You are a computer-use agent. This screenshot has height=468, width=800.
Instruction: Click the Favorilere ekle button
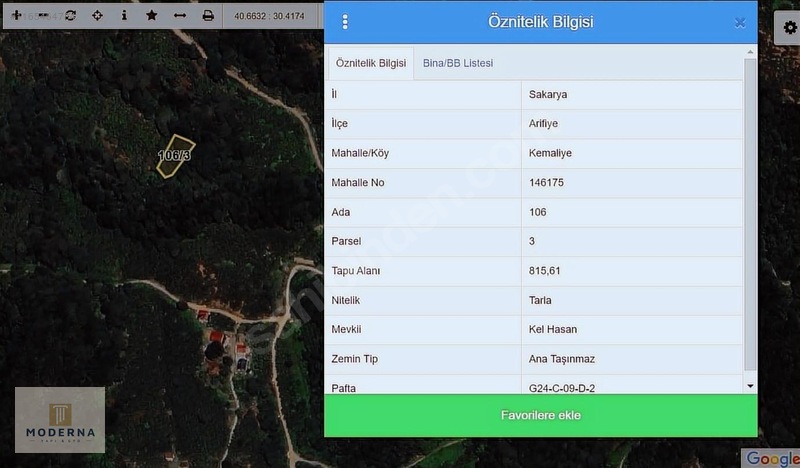point(541,415)
